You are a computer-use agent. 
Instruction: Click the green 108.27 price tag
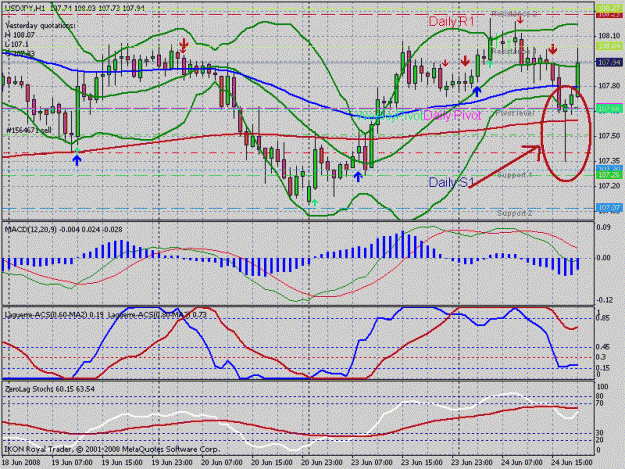[x=609, y=8]
